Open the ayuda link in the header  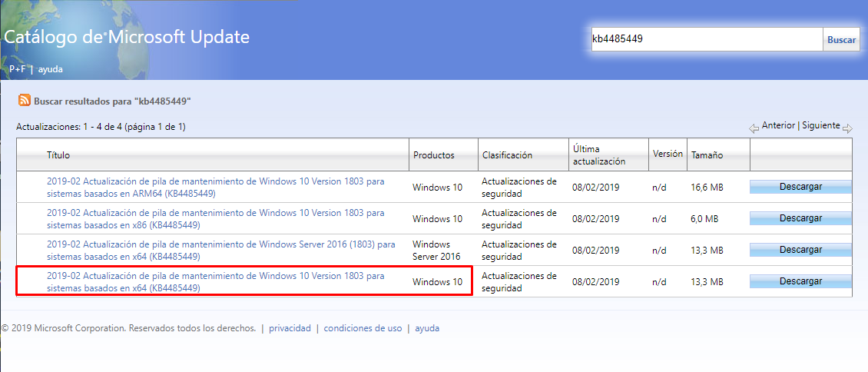(51, 70)
